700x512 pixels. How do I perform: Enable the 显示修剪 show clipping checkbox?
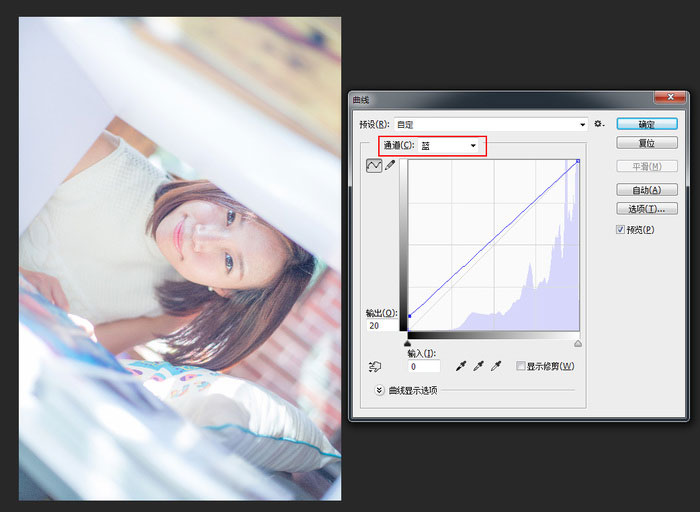click(520, 366)
